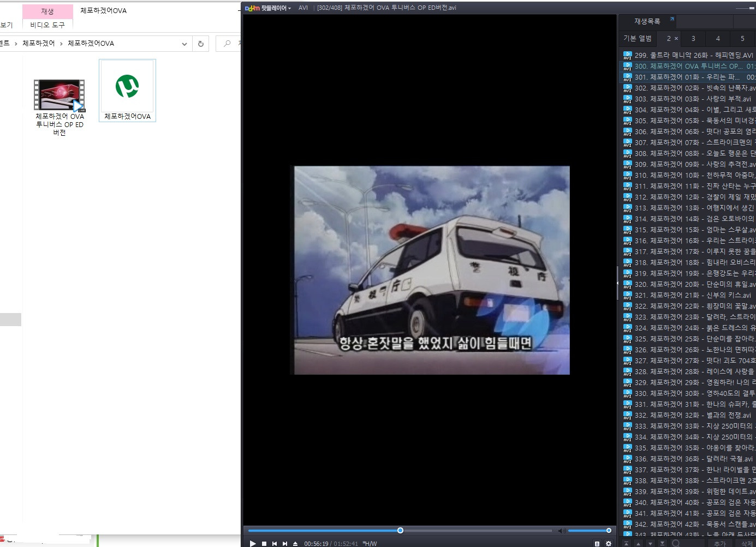Select playlist item 308. 체포하겠어 08화
This screenshot has height=547, width=756.
[x=689, y=153]
